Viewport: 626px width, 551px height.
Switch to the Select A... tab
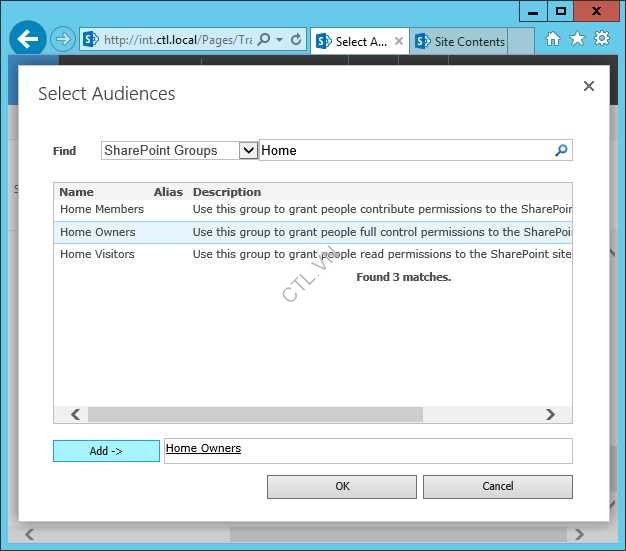[353, 41]
